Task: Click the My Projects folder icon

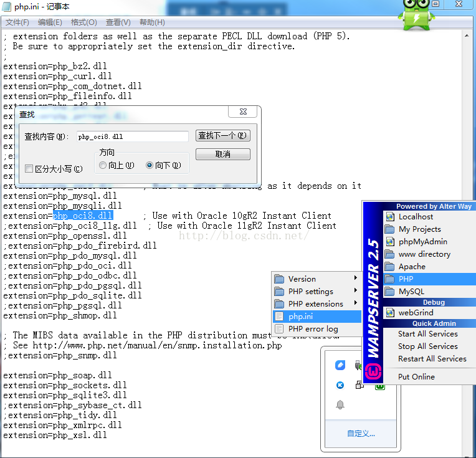Action: pyautogui.click(x=390, y=229)
